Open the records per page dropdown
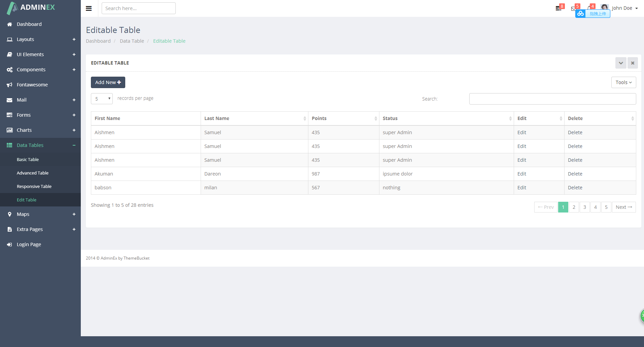The height and width of the screenshot is (347, 644). (x=102, y=99)
